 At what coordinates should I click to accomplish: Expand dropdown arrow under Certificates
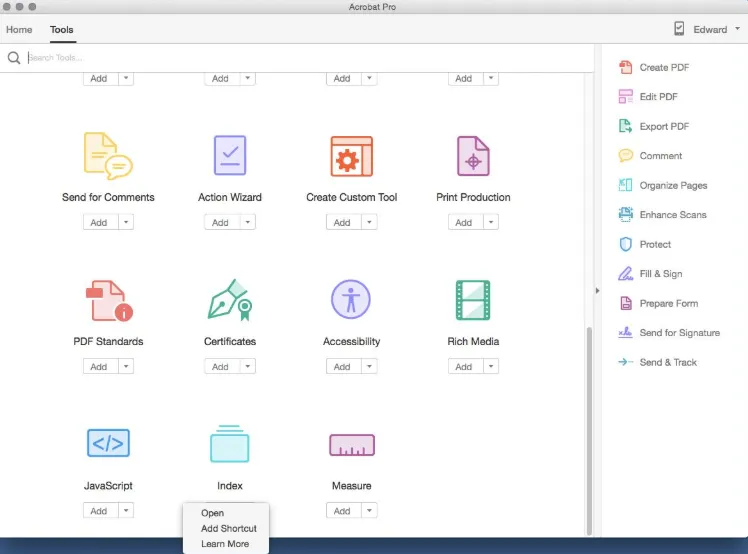(248, 366)
